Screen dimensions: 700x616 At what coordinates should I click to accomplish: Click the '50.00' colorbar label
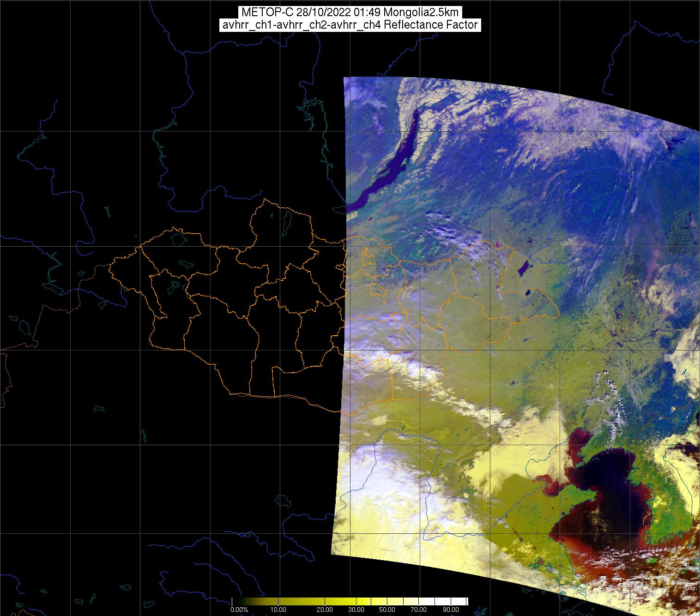tap(388, 610)
